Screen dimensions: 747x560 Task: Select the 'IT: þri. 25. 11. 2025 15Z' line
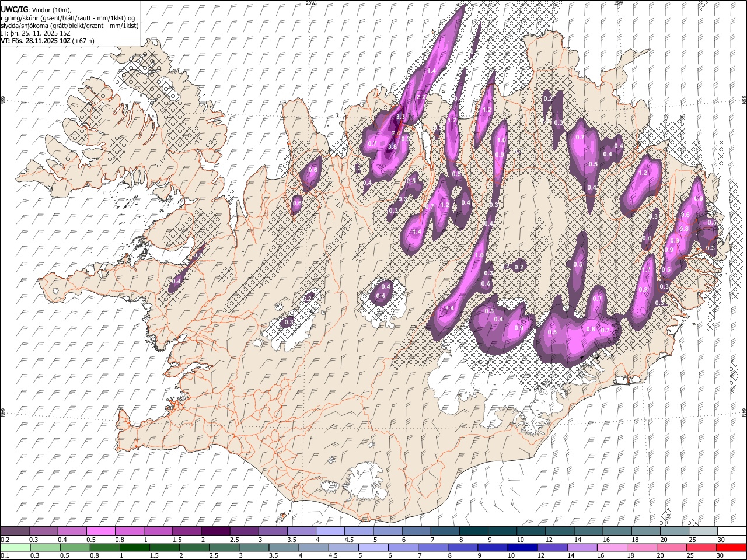pos(36,33)
